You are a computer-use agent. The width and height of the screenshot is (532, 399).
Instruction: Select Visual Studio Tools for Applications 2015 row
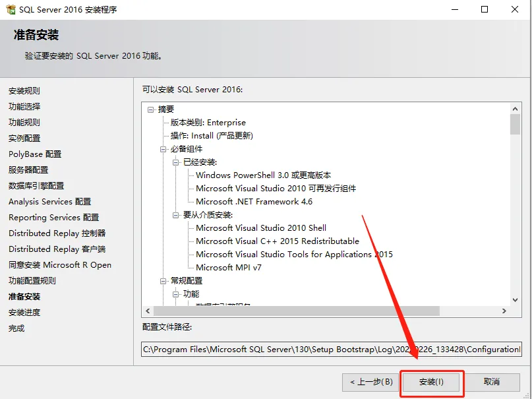pos(294,255)
